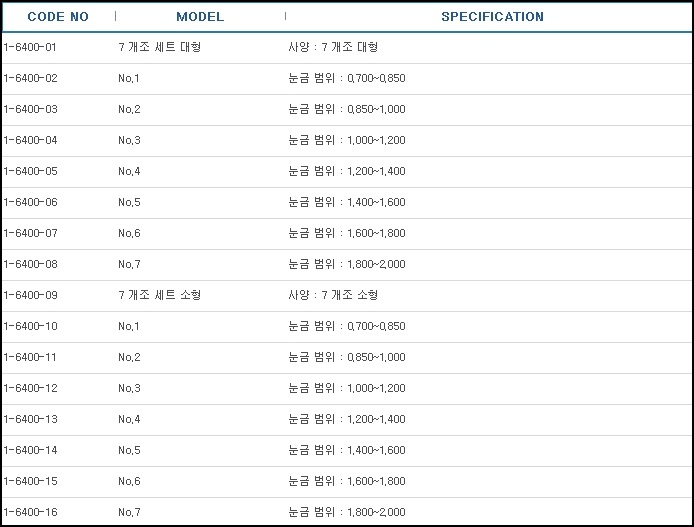The height and width of the screenshot is (527, 694).
Task: Click the CODE NO column header
Action: [58, 17]
